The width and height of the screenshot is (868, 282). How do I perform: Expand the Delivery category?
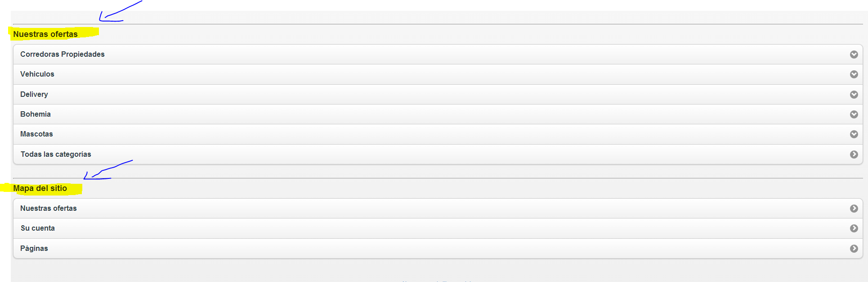[438, 95]
